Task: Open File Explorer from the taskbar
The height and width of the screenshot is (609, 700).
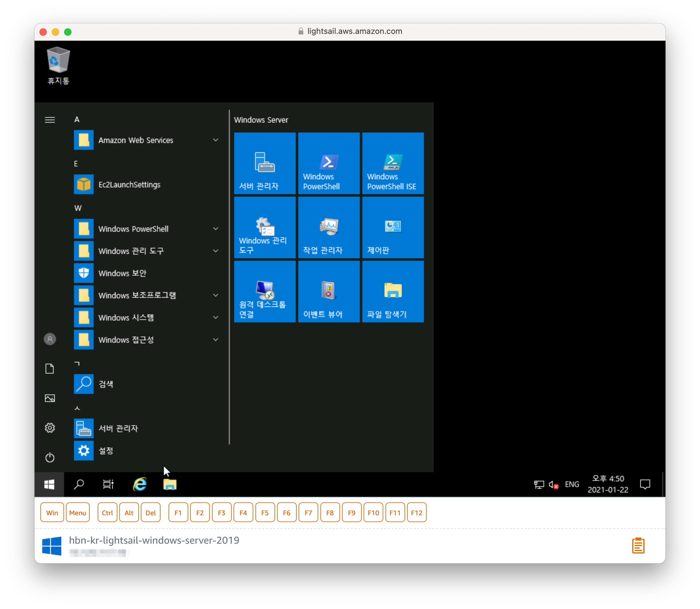Action: tap(170, 484)
